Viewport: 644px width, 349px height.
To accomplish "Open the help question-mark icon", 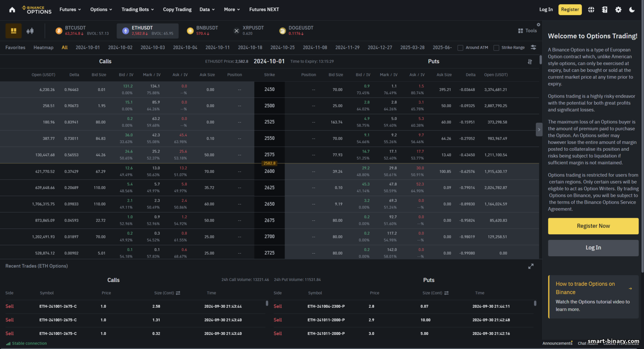I will click(x=605, y=9).
